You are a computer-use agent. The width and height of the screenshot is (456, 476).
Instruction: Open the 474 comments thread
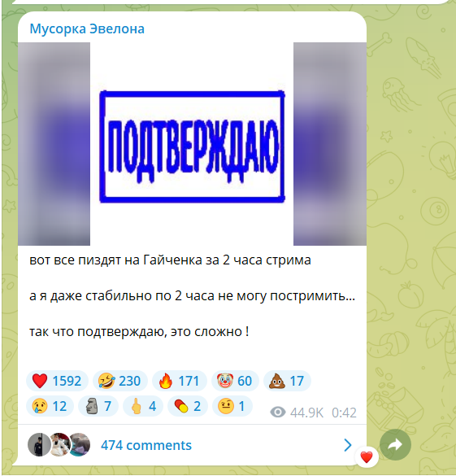pos(146,445)
